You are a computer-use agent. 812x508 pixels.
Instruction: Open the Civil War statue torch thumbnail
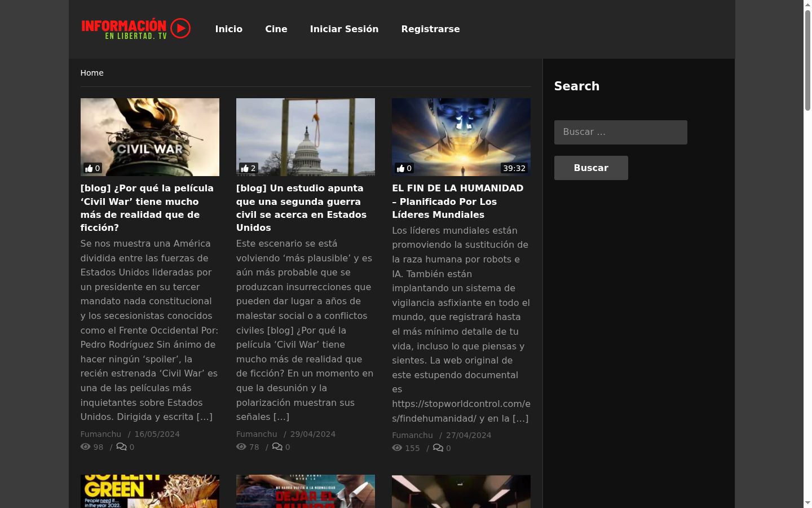coord(150,137)
